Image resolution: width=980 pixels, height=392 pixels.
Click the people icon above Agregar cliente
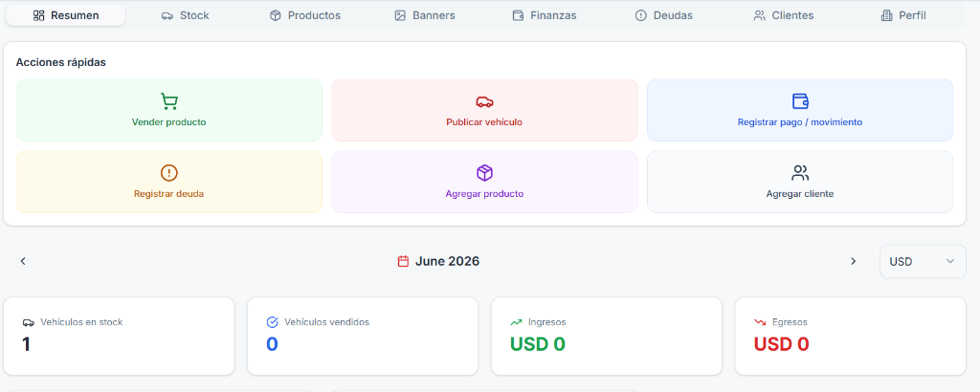tap(800, 173)
